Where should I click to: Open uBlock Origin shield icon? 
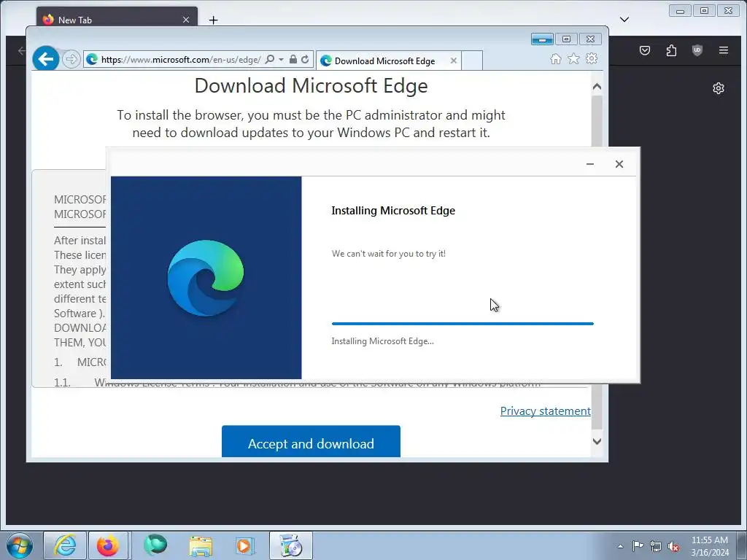[x=697, y=50]
